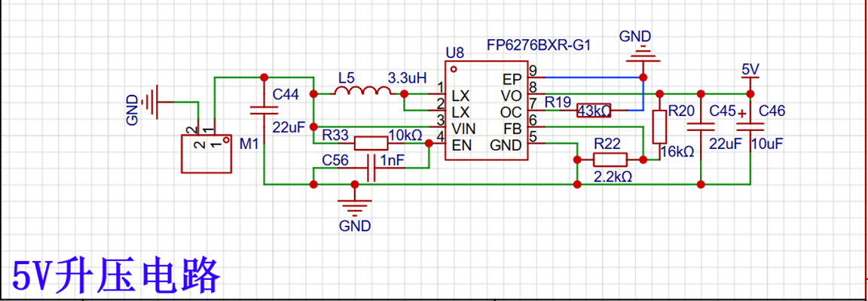The image size is (868, 301).
Task: Click the 1nF value label
Action: [x=393, y=160]
